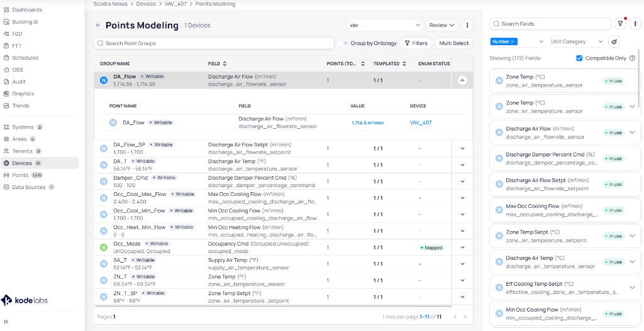Screen dimensions: 644x331
Task: Click the Search Point Groups field
Action: click(214, 43)
